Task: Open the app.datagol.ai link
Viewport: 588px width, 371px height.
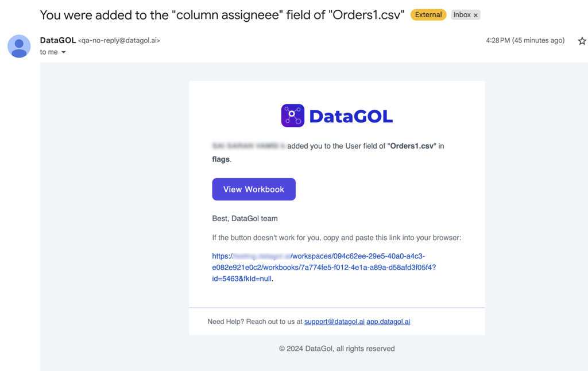Action: 388,322
